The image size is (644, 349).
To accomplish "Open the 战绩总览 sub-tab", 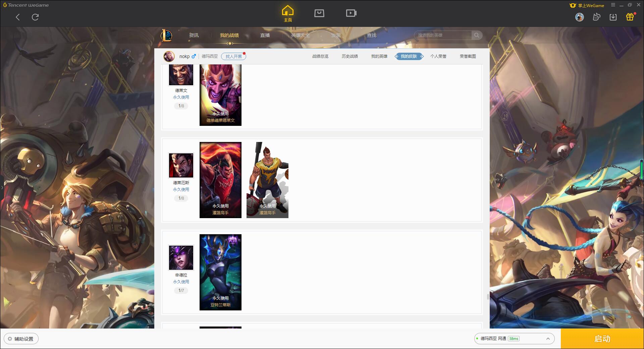I will pos(320,56).
